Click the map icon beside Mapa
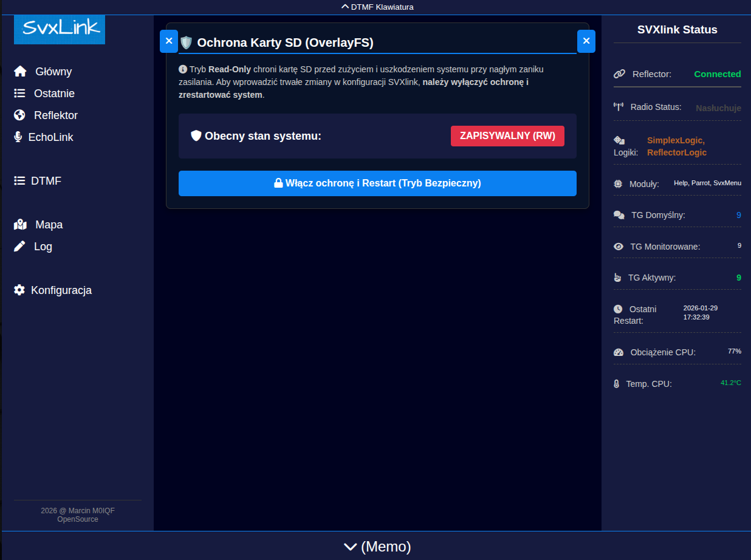 click(20, 225)
